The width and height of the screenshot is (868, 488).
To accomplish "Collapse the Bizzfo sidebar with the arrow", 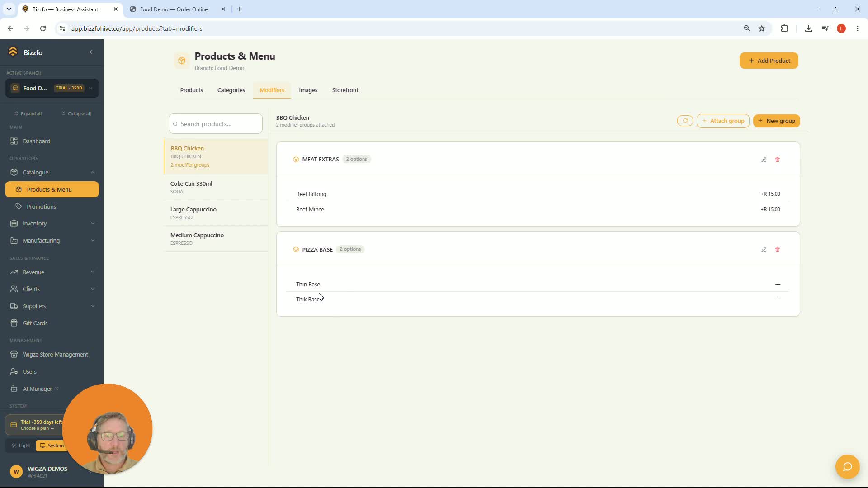I will 91,52.
